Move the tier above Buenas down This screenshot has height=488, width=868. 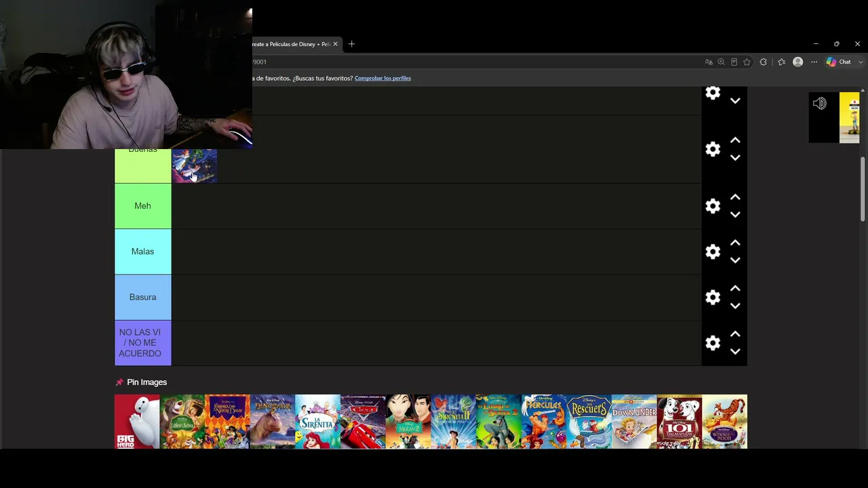tap(735, 100)
